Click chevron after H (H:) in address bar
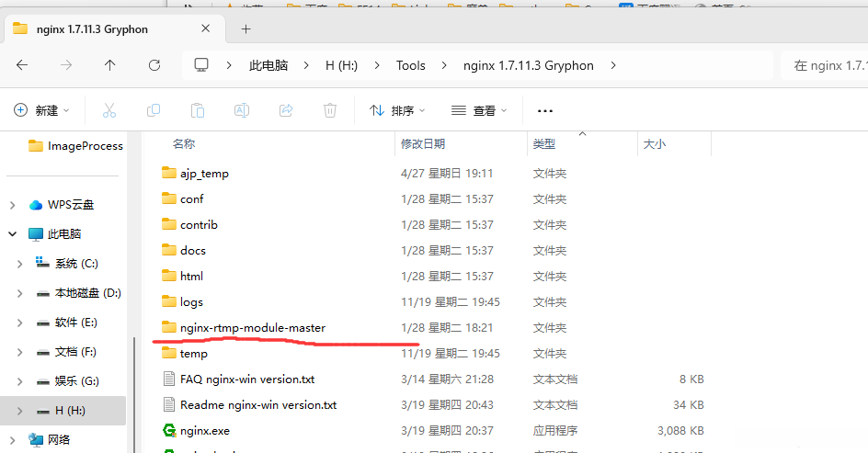 tap(377, 65)
